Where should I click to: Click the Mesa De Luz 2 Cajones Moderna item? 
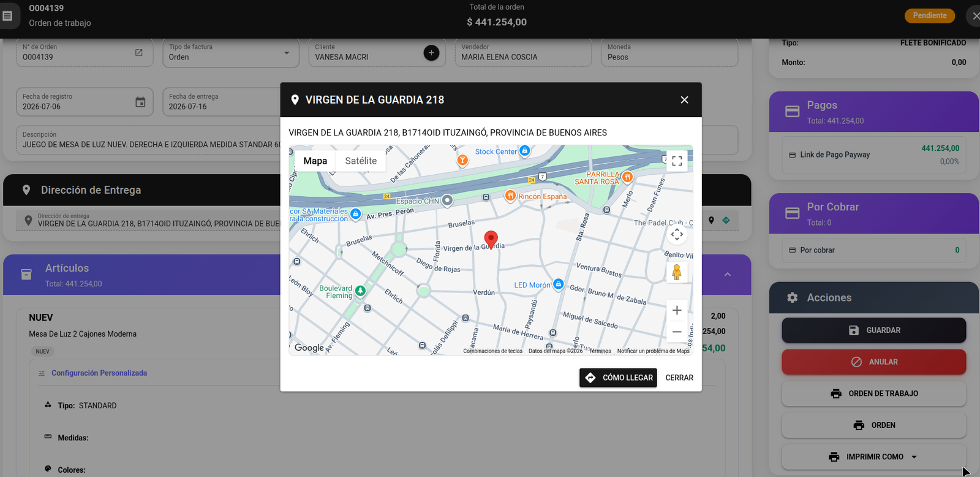click(83, 334)
